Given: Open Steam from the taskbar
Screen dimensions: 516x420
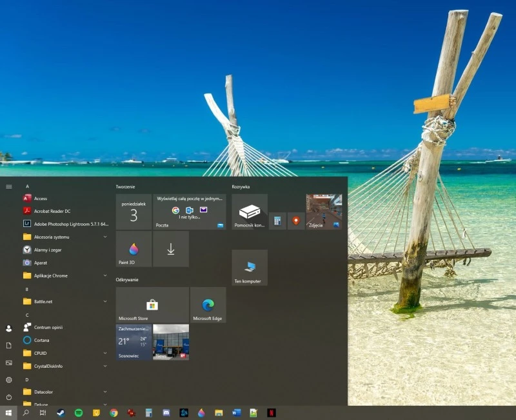Looking at the screenshot, I should (61, 412).
